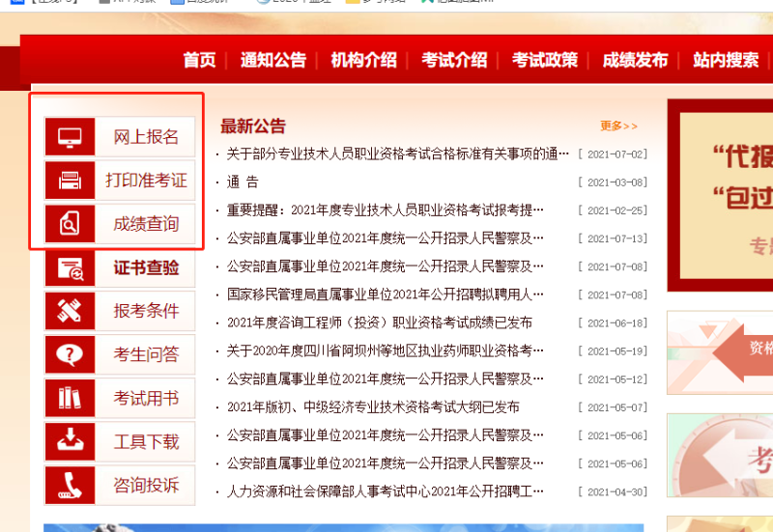773x532 pixels.
Task: Click the date 2021-02-25
Action: 613,210
